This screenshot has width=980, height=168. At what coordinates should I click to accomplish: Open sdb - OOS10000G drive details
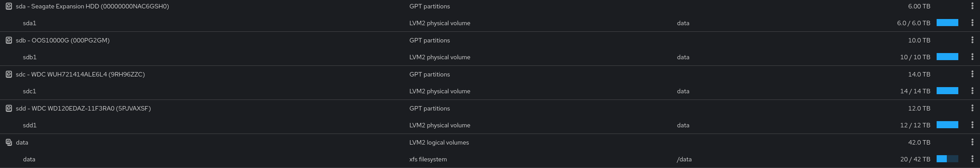tap(62, 40)
